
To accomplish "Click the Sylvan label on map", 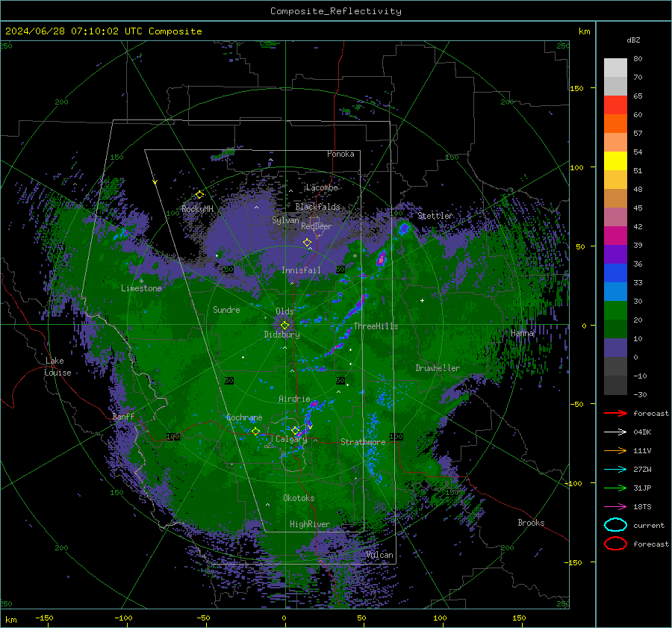I will (x=285, y=220).
